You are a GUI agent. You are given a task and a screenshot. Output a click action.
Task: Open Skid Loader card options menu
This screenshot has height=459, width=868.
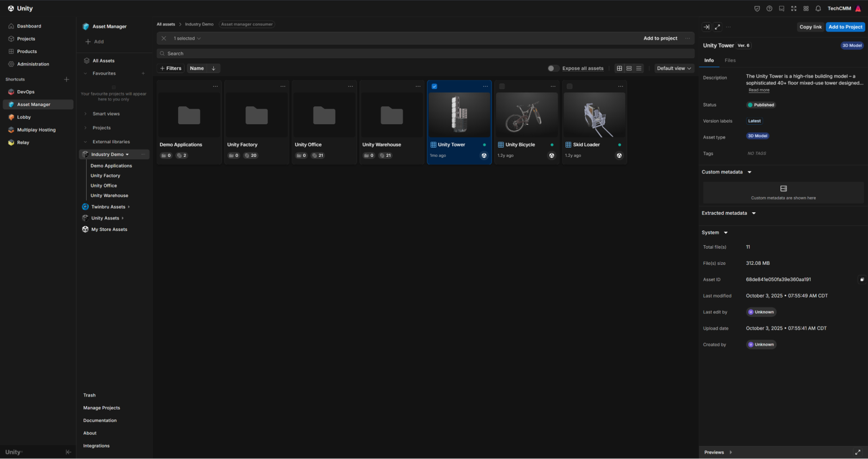[x=620, y=87]
